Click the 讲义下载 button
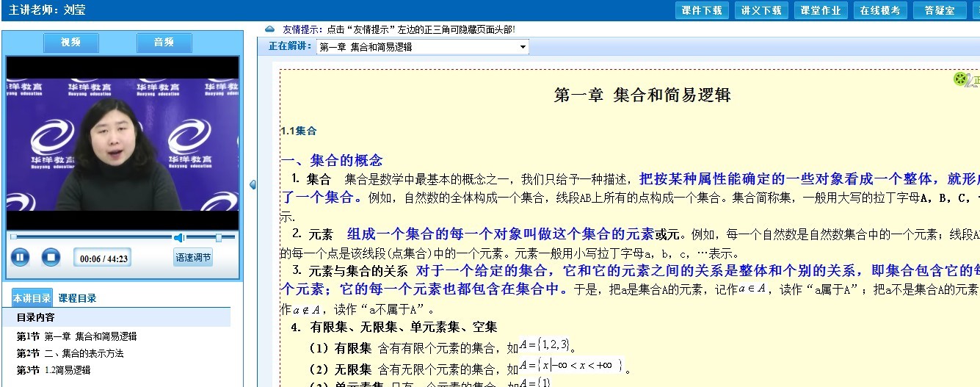This screenshot has width=980, height=387. point(761,10)
